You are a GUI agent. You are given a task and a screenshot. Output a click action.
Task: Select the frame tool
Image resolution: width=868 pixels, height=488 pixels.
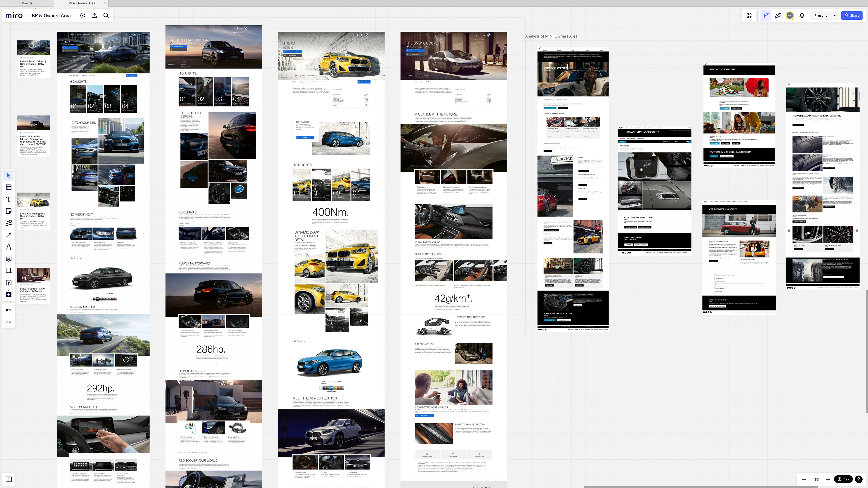pos(9,271)
